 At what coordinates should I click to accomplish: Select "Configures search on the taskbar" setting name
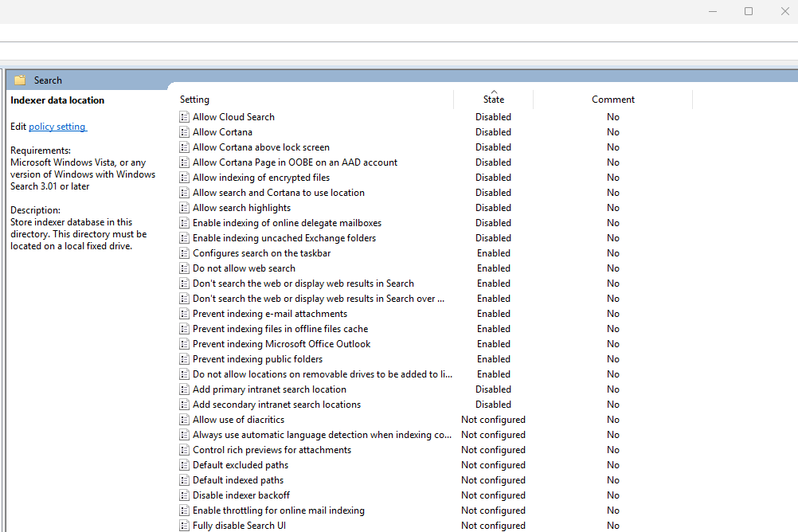261,253
